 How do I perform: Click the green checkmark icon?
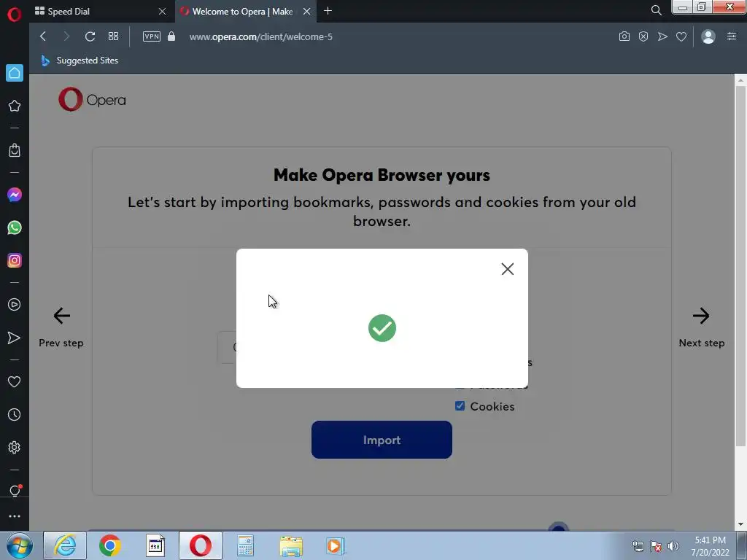(x=382, y=328)
